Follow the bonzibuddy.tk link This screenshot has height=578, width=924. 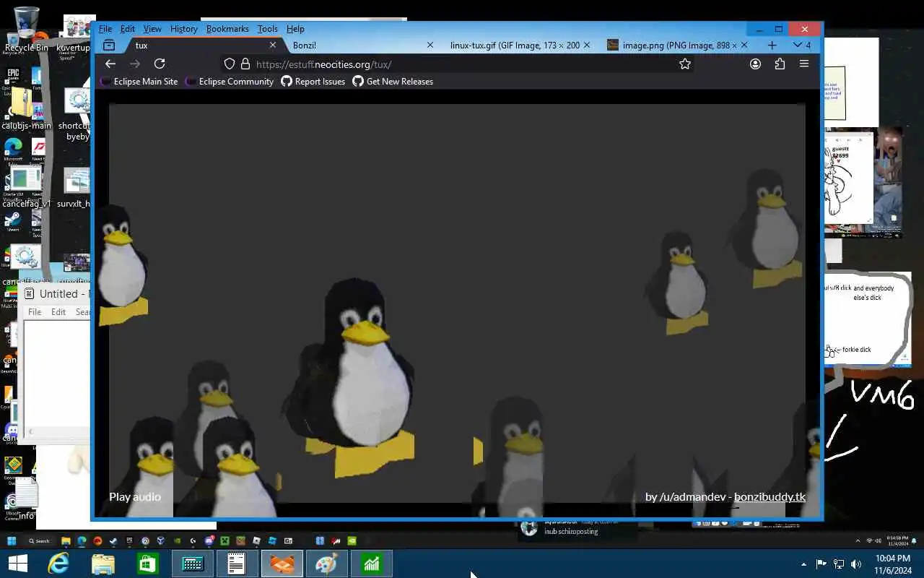tap(770, 496)
